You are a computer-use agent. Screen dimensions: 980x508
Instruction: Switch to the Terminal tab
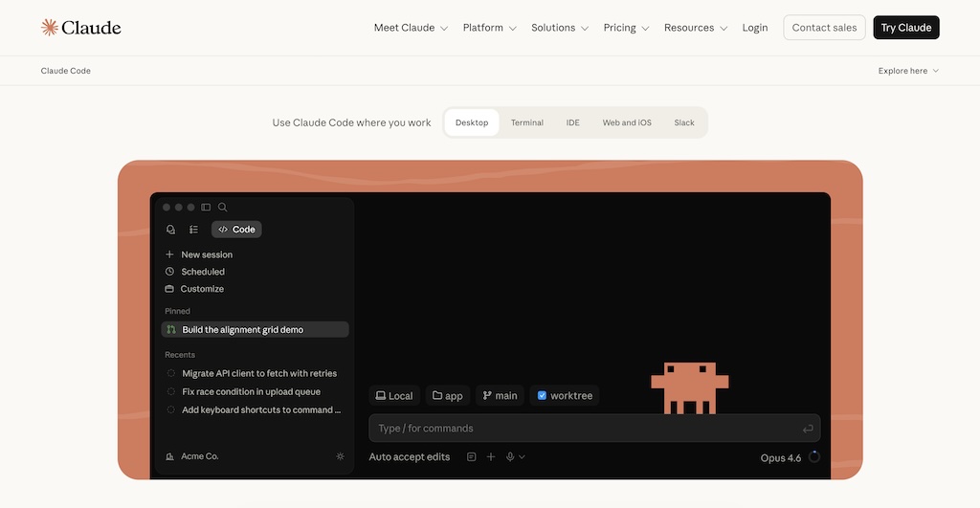click(x=527, y=122)
